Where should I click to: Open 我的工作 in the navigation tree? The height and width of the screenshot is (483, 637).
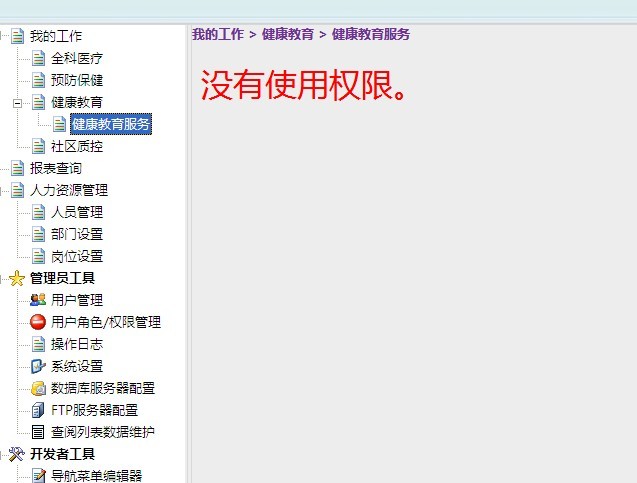coord(56,36)
